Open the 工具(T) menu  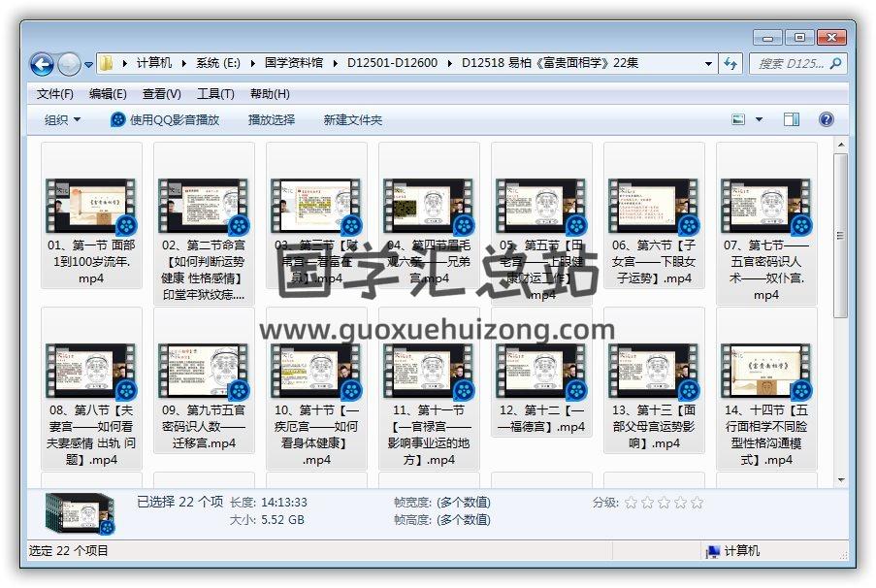215,94
